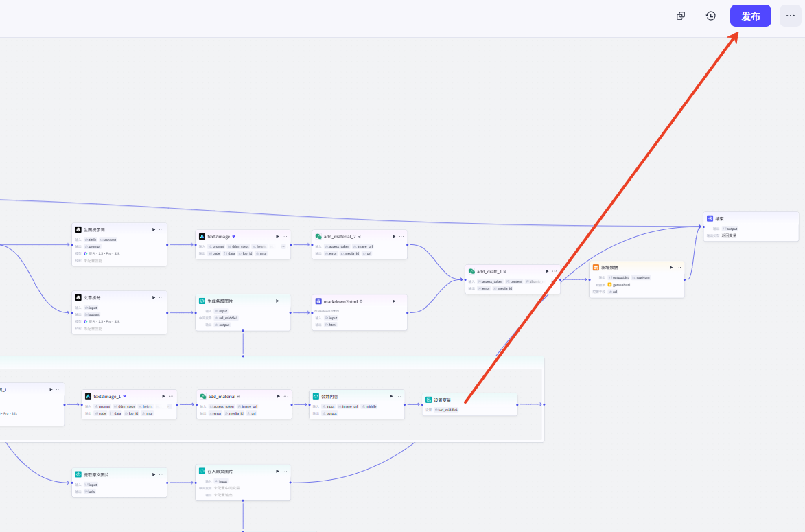The width and height of the screenshot is (805, 532).
Task: Open more options on 提取原文图片 node
Action: 161,474
